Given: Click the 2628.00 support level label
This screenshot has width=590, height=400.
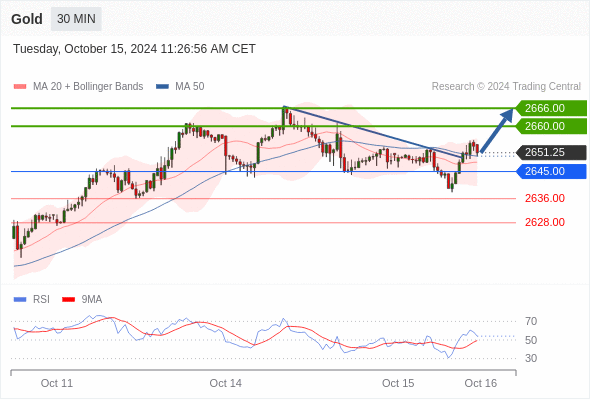Looking at the screenshot, I should tap(544, 222).
